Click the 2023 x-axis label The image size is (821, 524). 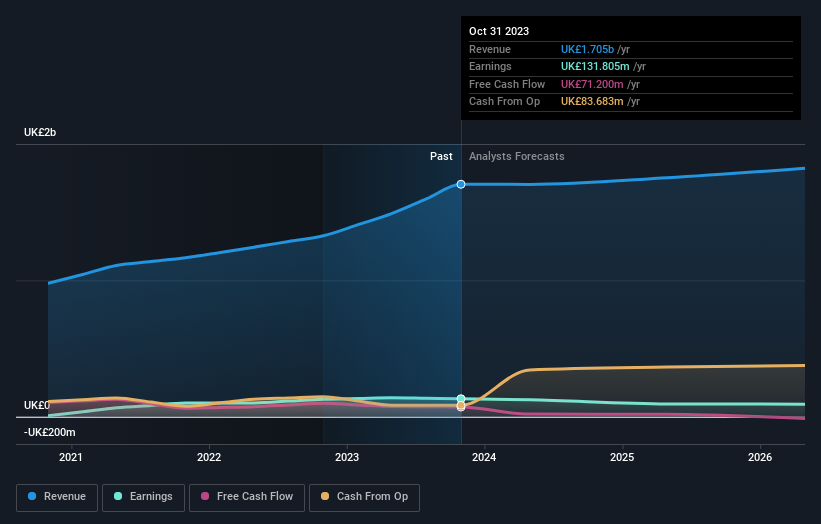[347, 457]
